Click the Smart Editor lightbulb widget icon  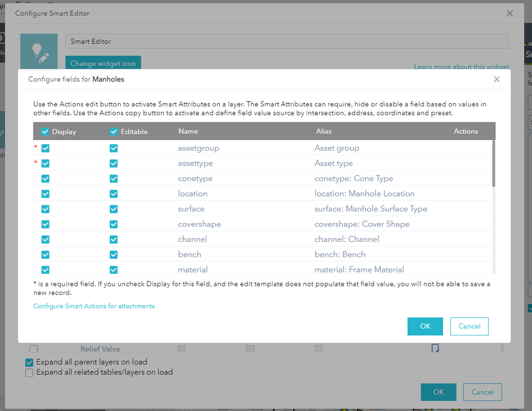coord(39,52)
